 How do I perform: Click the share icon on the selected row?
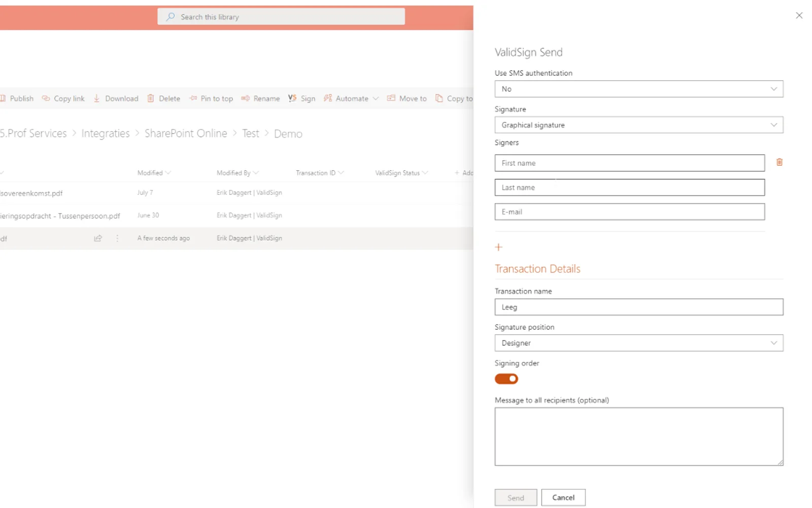(x=98, y=238)
